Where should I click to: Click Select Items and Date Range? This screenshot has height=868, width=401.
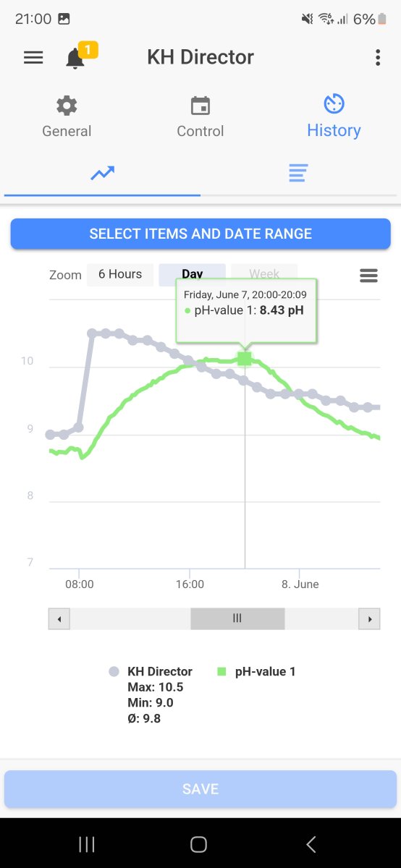pyautogui.click(x=200, y=234)
